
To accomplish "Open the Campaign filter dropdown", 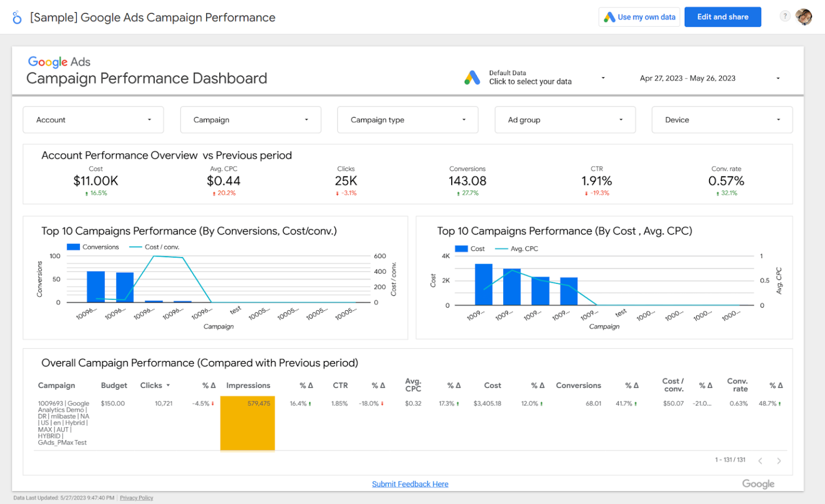I will point(250,120).
